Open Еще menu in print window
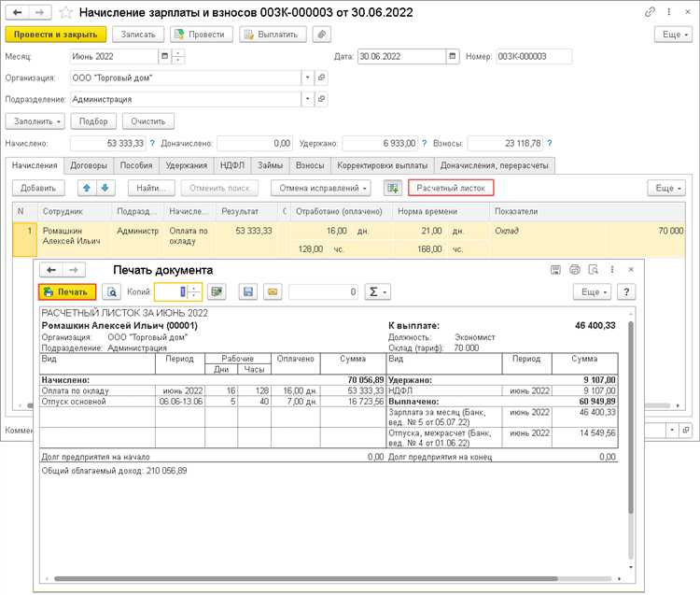Viewport: 700px width, 595px height. 592,292
